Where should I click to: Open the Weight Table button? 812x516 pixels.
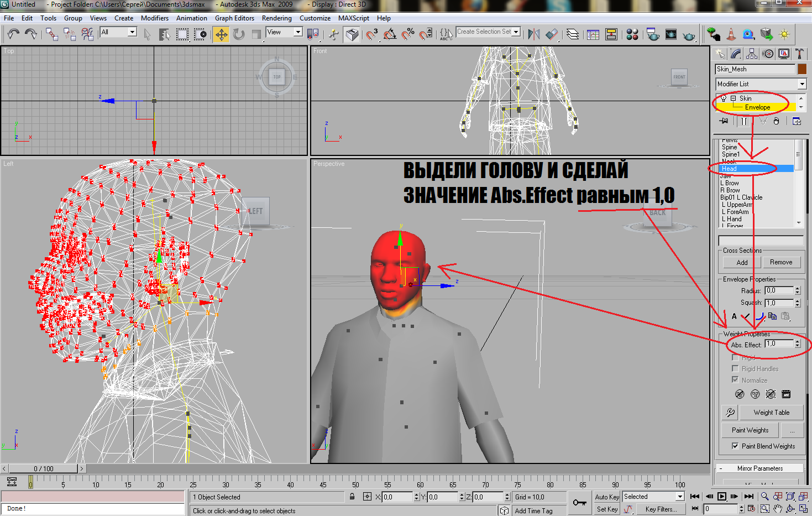[x=771, y=413]
